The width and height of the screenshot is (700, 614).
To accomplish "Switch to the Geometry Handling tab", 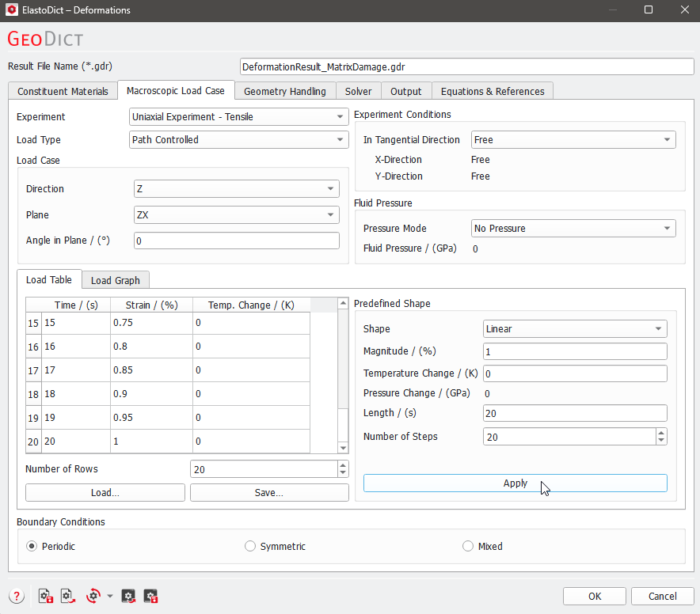I will 284,91.
